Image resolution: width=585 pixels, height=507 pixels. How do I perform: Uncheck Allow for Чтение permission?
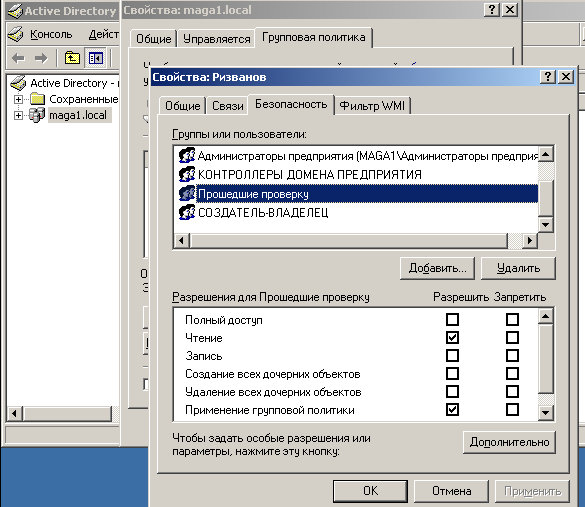click(452, 338)
